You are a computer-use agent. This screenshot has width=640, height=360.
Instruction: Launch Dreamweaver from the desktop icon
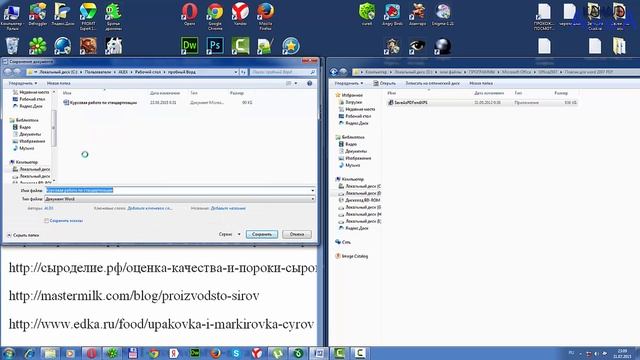189,45
